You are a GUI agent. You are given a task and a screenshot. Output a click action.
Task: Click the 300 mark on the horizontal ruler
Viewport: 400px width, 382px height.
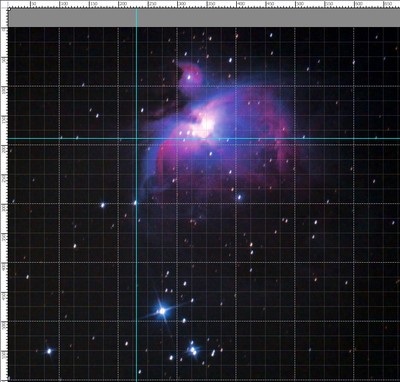click(182, 4)
